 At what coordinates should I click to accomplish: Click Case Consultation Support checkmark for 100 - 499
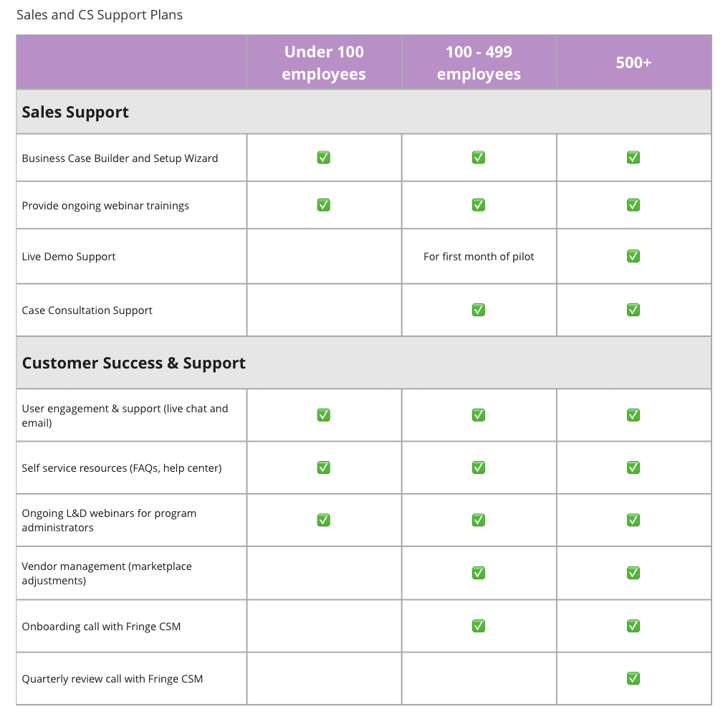[x=479, y=310]
